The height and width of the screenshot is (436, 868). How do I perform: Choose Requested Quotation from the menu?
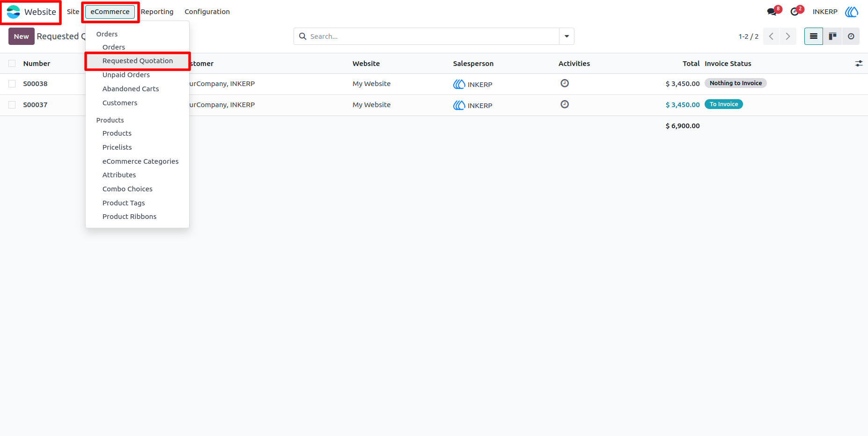(138, 61)
